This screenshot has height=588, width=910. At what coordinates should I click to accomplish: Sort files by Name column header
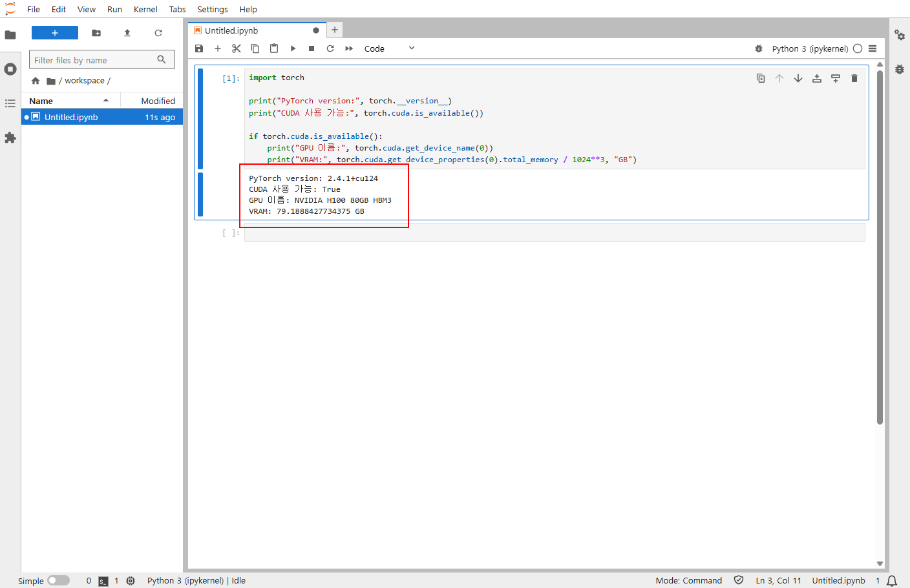click(71, 101)
